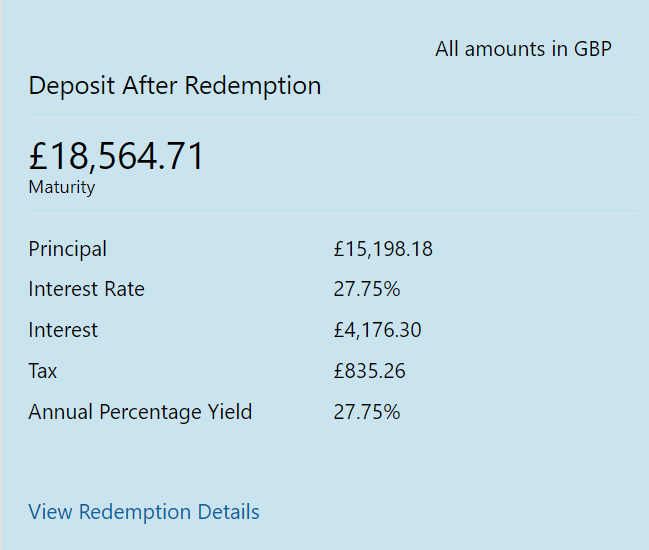
Task: Click the 27.75% interest rate value
Action: pos(367,289)
